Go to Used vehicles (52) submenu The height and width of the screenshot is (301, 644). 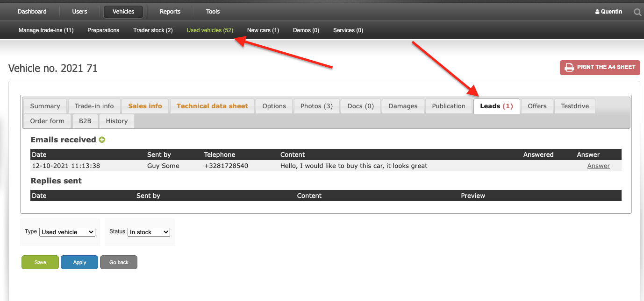tap(210, 30)
